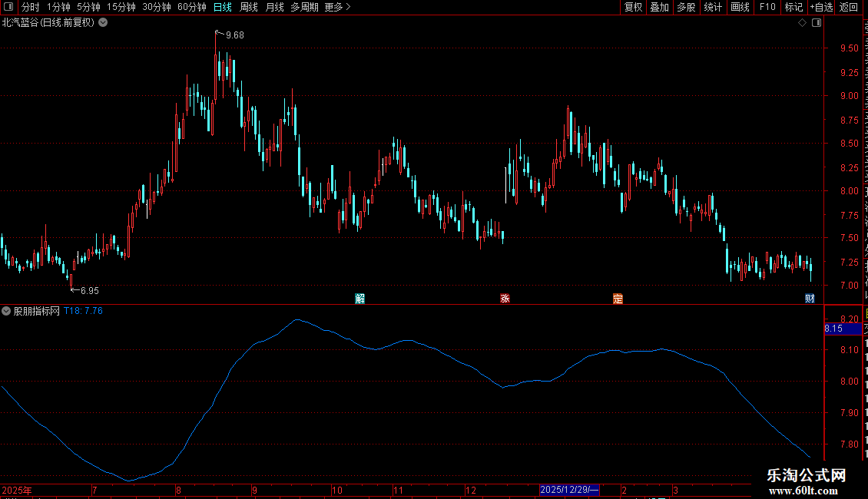This screenshot has height=499, width=868.
Task: Open the 解 event marker on the chart
Action: tap(359, 299)
